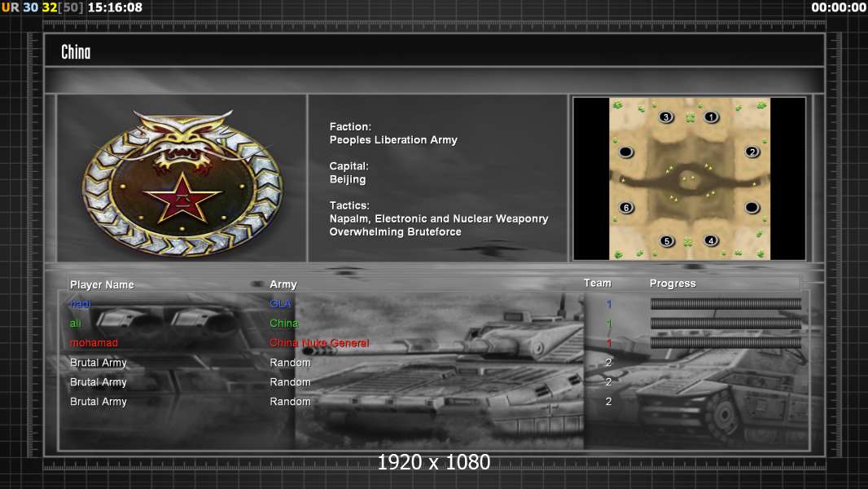Click the 00:00:00 game timer
This screenshot has height=489, width=868.
click(839, 8)
